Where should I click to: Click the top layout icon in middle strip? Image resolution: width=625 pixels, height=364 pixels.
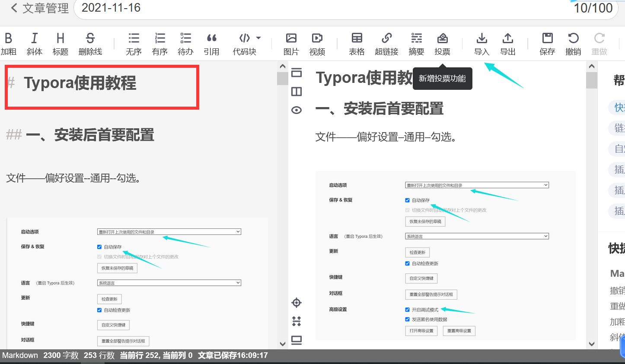click(x=297, y=73)
